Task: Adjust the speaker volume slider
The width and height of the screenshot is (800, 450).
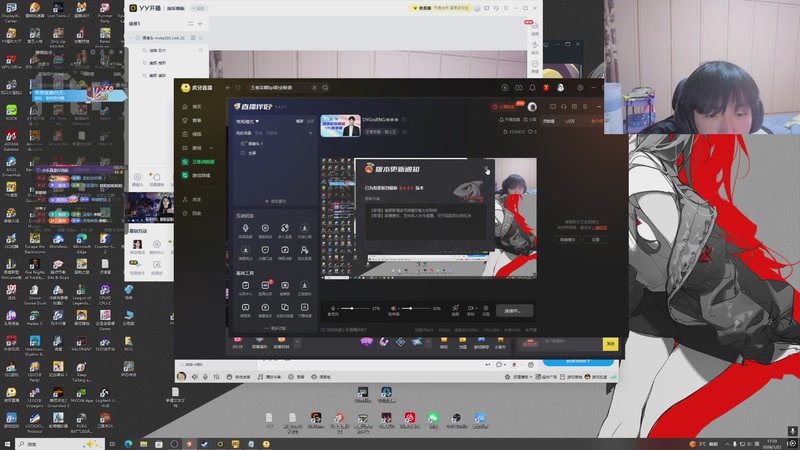Action: pos(414,308)
